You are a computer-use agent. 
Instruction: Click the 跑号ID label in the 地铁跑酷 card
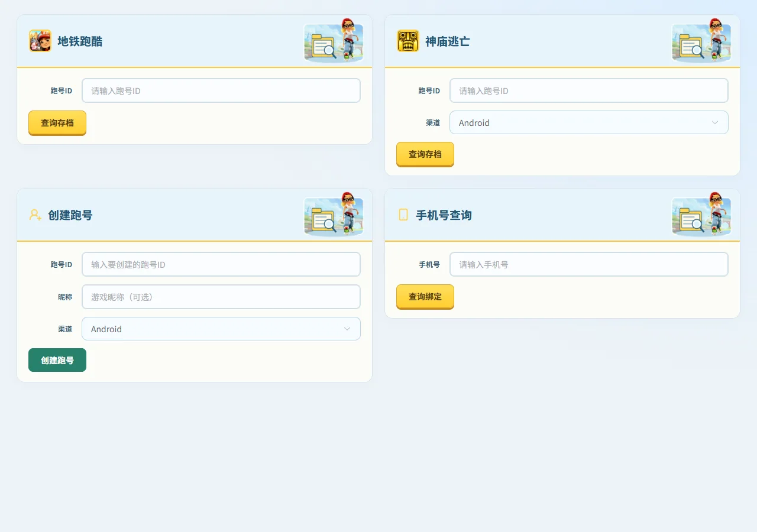click(62, 90)
